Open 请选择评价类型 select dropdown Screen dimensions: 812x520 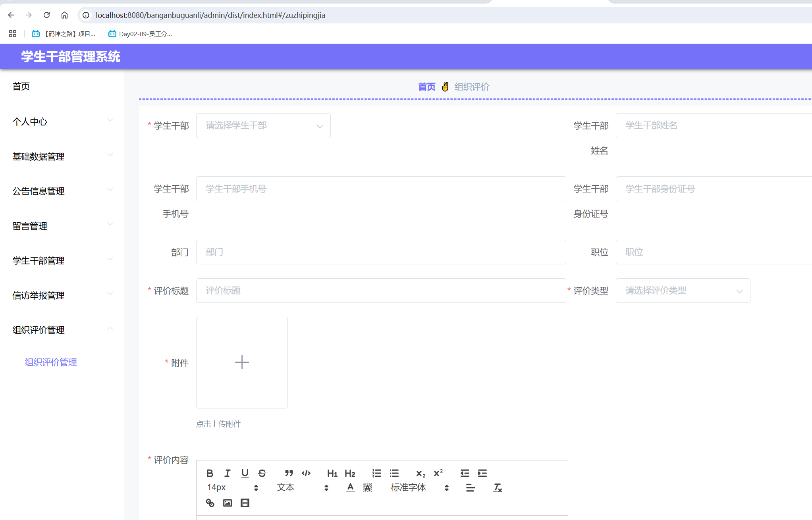pos(683,291)
